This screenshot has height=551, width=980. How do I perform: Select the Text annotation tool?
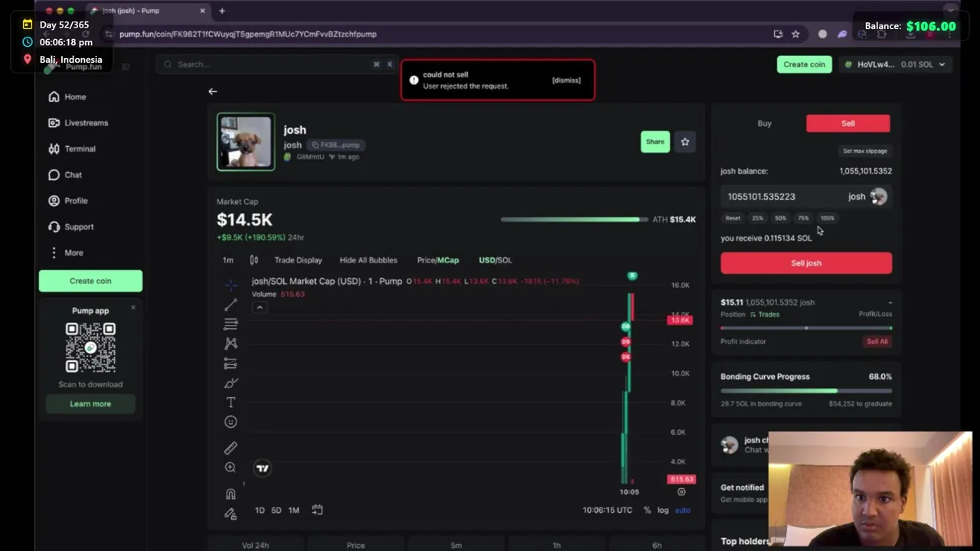tap(230, 402)
